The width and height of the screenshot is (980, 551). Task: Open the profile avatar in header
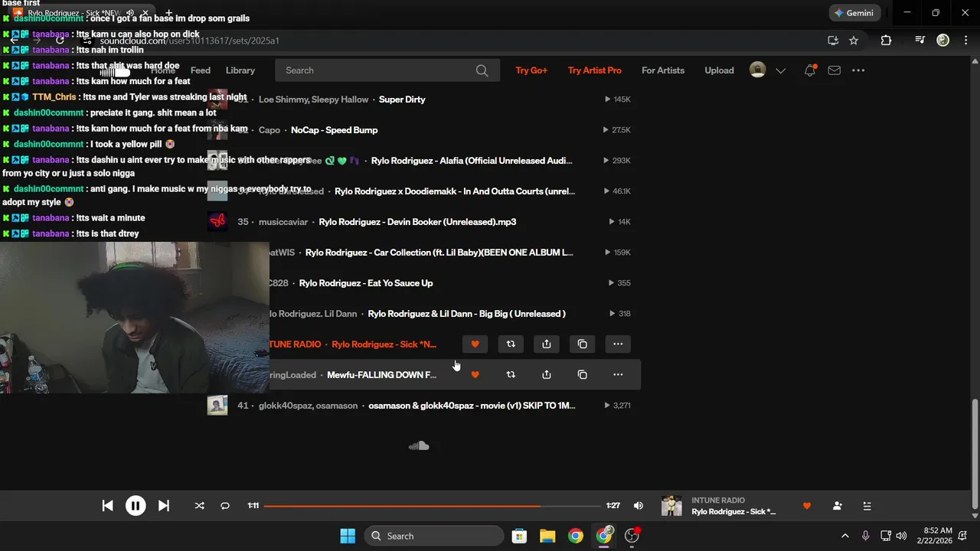757,70
